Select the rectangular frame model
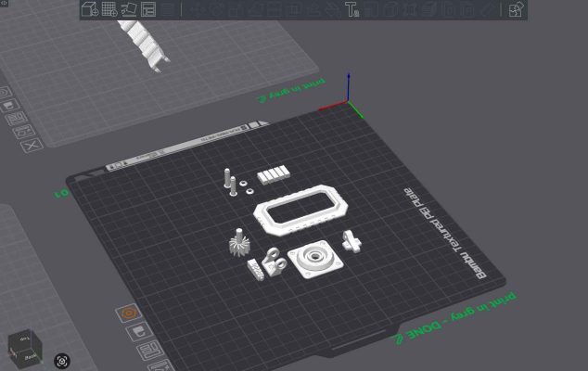Image resolution: width=588 pixels, height=371 pixels. coord(300,210)
